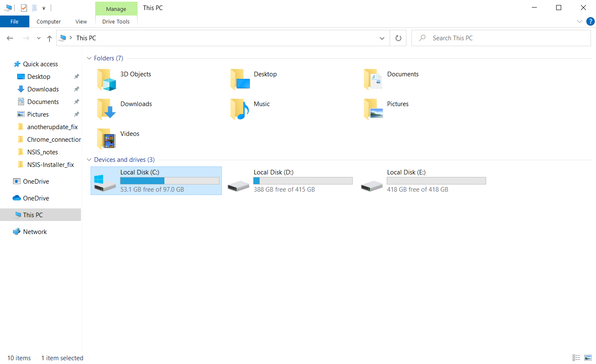This screenshot has width=596, height=364.
Task: Open the Pictures folder icon in Folders
Action: click(x=373, y=109)
